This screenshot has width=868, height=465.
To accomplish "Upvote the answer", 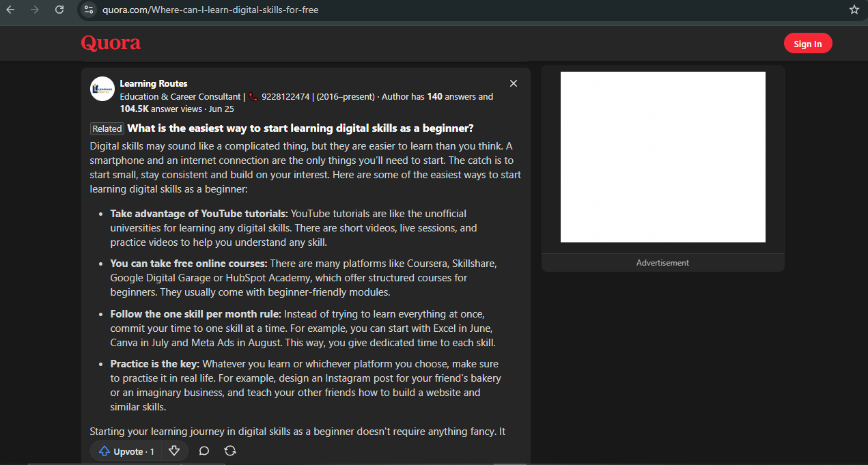I will tap(126, 451).
